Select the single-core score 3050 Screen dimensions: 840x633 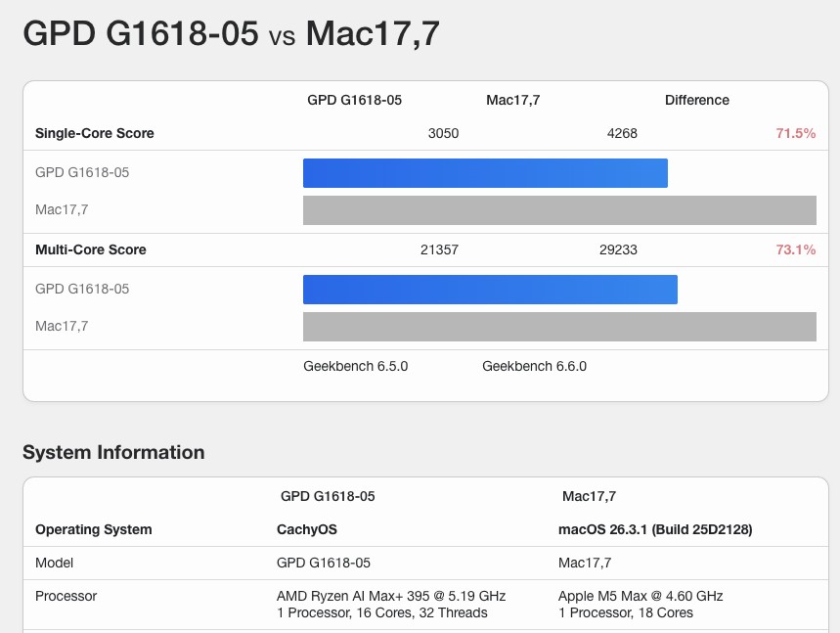444,133
